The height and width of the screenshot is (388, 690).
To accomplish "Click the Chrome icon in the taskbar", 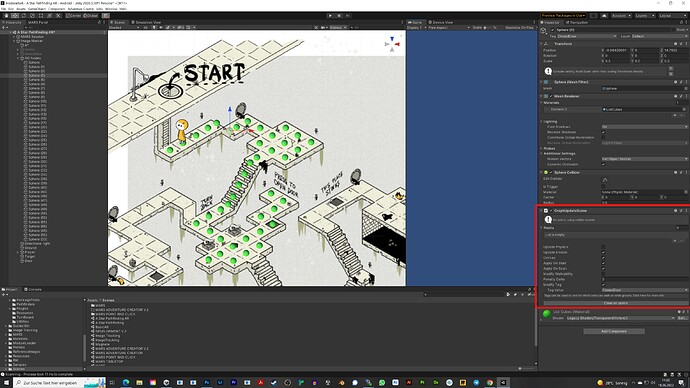I will coord(490,383).
